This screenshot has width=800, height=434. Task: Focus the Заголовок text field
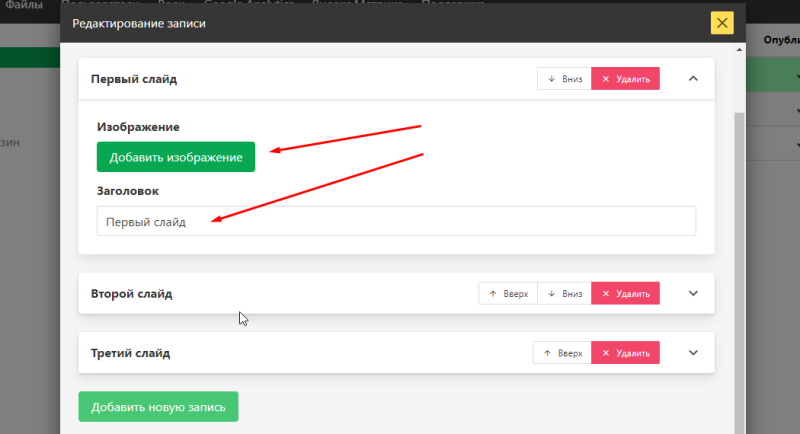396,222
